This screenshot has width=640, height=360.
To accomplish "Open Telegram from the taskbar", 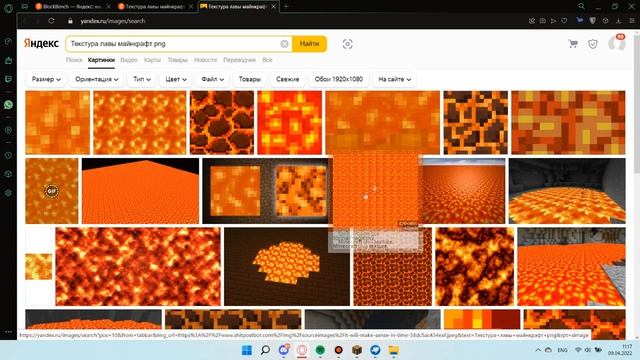I will (375, 350).
